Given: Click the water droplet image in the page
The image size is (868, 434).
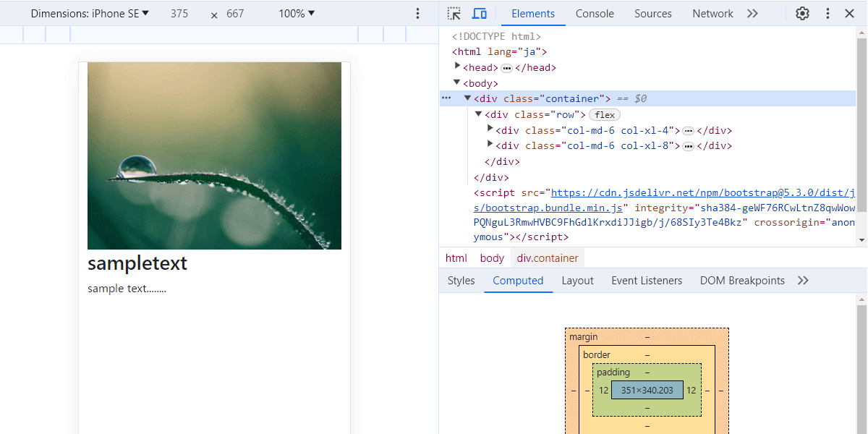Looking at the screenshot, I should pyautogui.click(x=214, y=156).
